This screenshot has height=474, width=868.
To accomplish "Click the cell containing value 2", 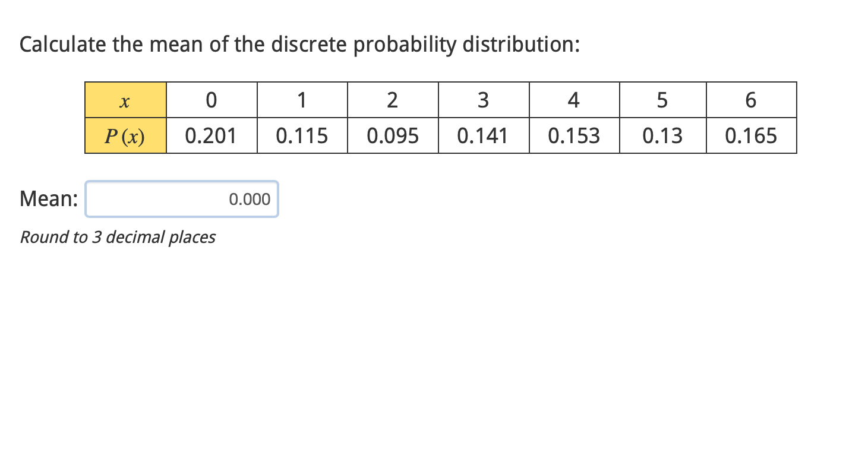I will pos(393,100).
